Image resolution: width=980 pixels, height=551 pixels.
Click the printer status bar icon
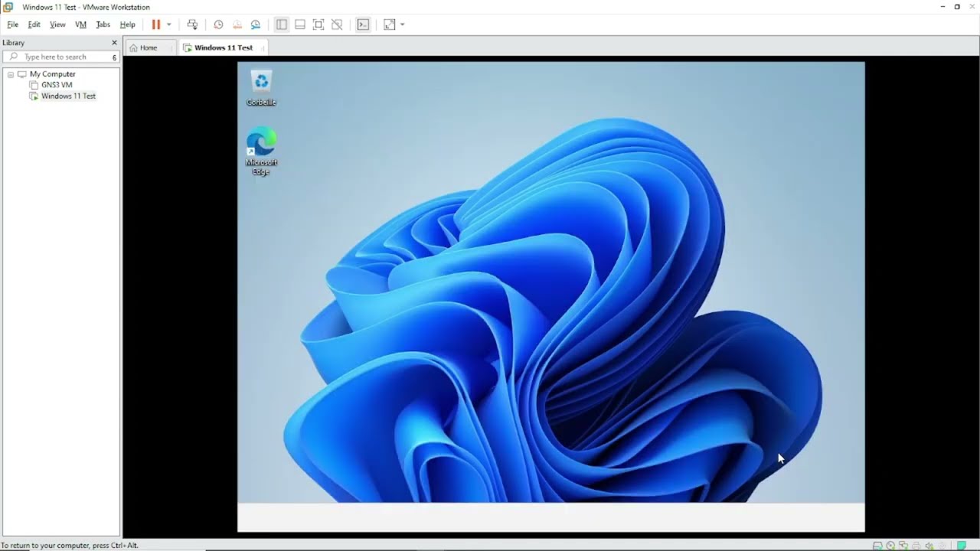click(916, 546)
